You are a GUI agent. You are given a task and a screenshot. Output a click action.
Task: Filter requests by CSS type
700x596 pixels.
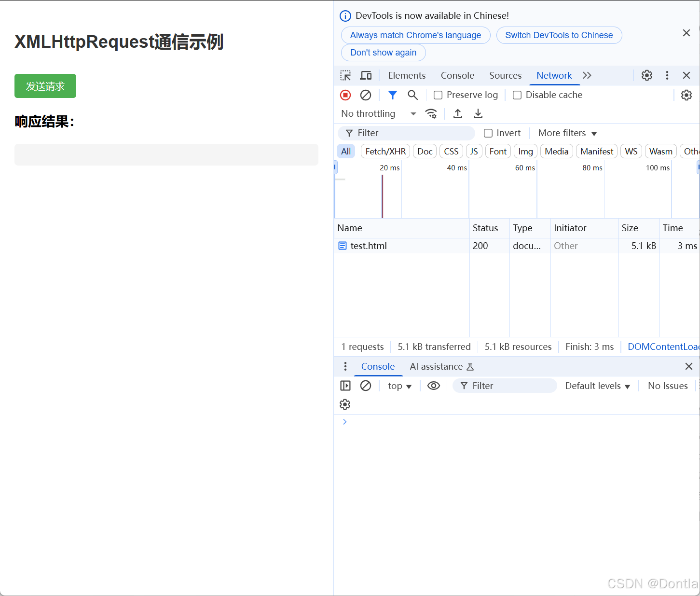click(x=452, y=151)
